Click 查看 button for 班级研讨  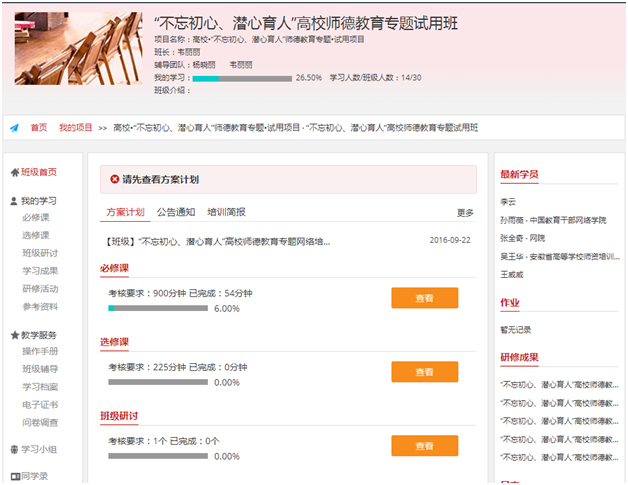point(424,445)
